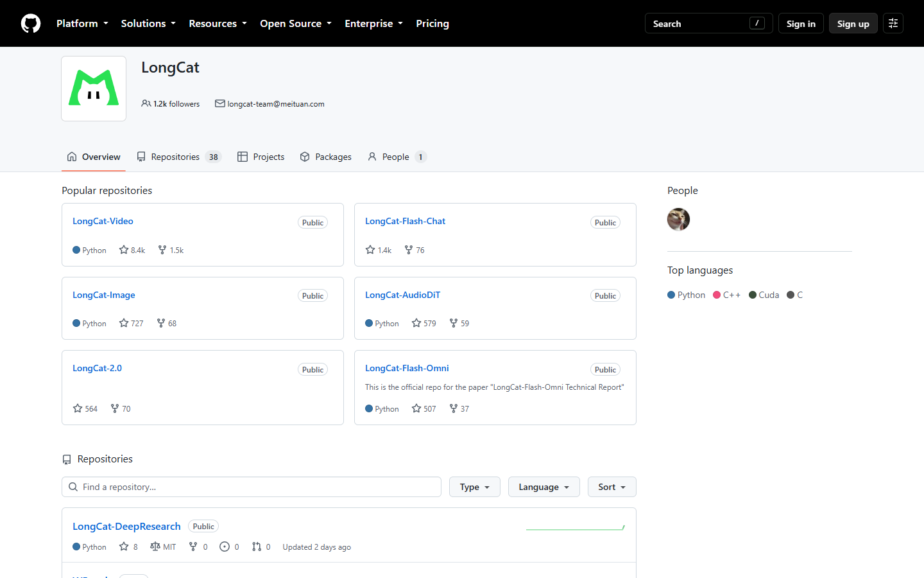Expand the Resources menu

click(x=218, y=23)
